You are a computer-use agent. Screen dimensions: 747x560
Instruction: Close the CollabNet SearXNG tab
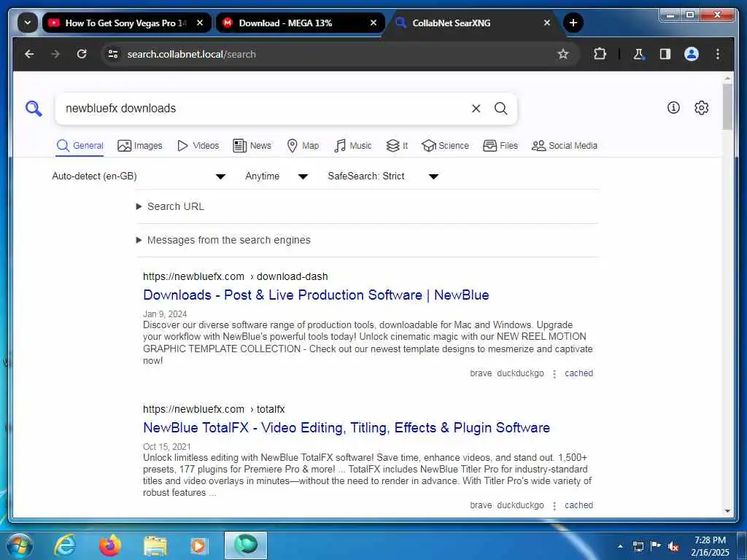pos(547,23)
